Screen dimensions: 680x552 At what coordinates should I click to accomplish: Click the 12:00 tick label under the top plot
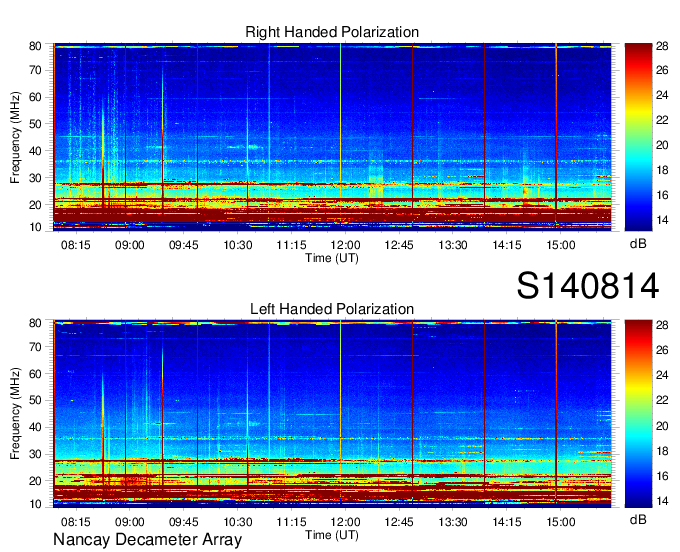[x=345, y=245]
